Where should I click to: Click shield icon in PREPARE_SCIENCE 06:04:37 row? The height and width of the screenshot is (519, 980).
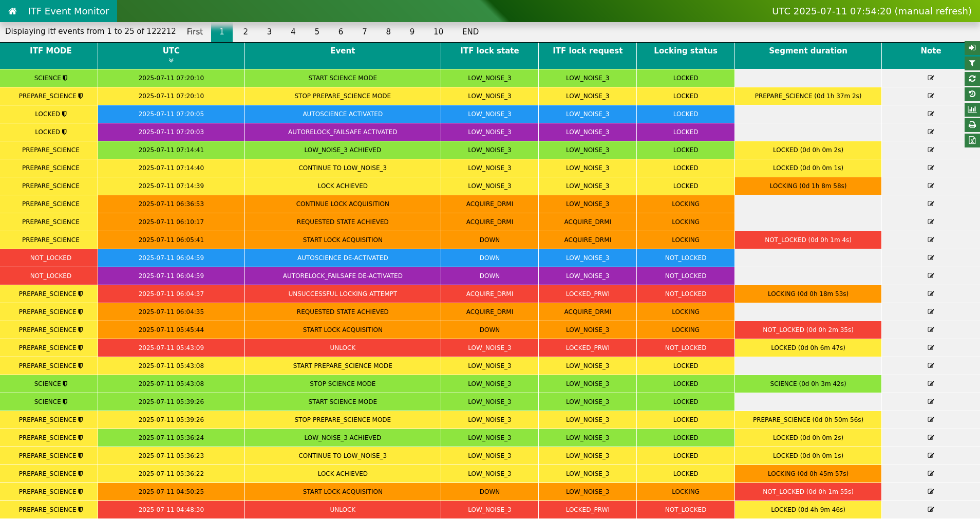pos(80,294)
